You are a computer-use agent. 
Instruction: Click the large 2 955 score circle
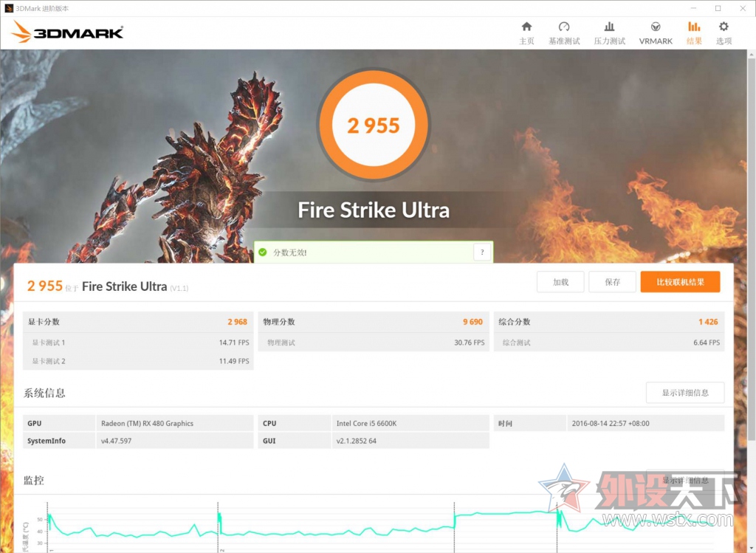[x=373, y=126]
